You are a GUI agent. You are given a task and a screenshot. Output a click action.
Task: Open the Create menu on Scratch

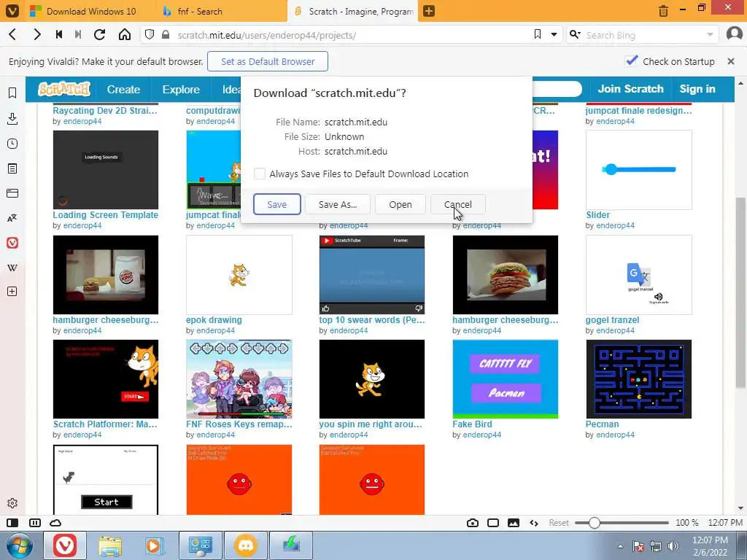(x=123, y=90)
